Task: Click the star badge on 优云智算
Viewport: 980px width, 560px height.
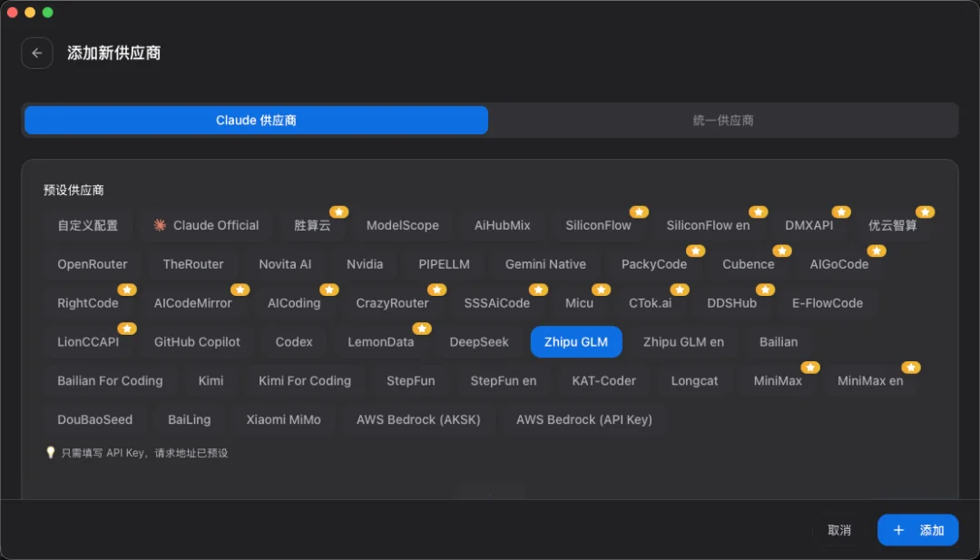Action: click(x=925, y=211)
